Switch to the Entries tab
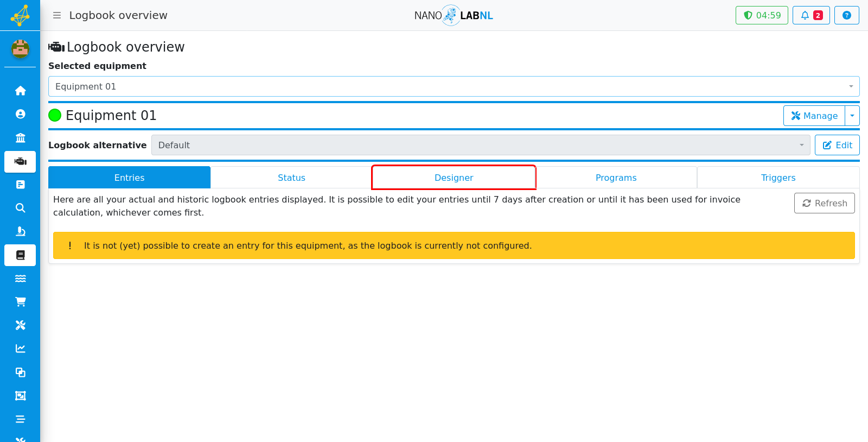 pos(129,178)
